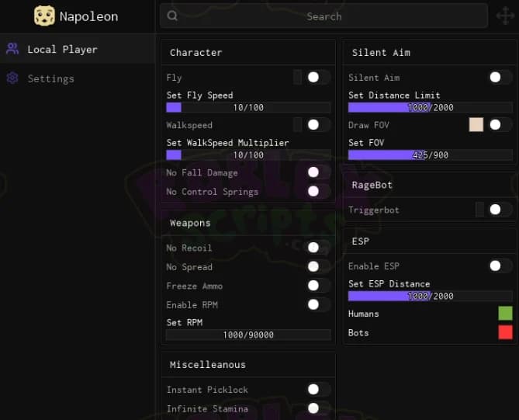The image size is (519, 420).
Task: Toggle the Triggerbot switch
Action: tap(500, 210)
